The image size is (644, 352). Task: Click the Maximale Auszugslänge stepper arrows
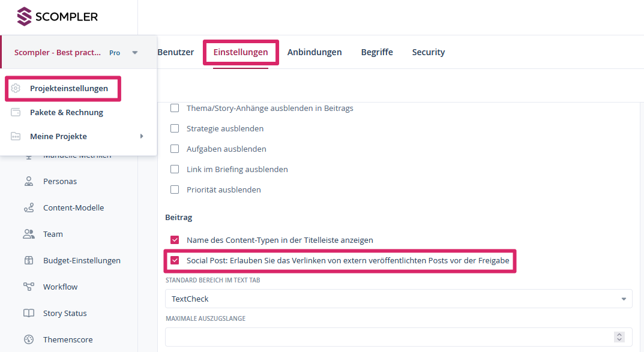[620, 337]
